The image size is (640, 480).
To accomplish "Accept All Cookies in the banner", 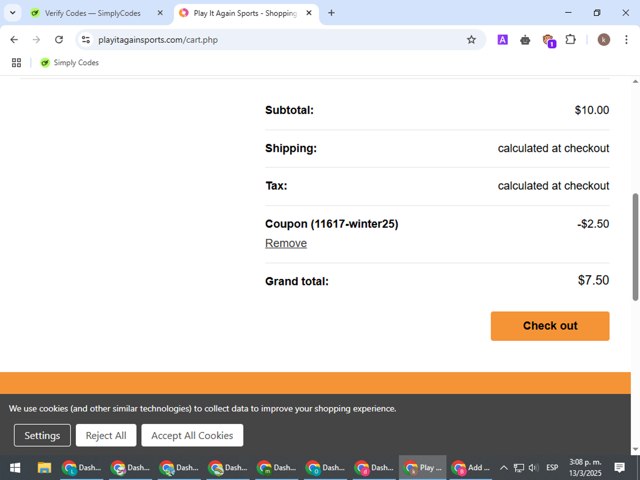I will tap(192, 435).
